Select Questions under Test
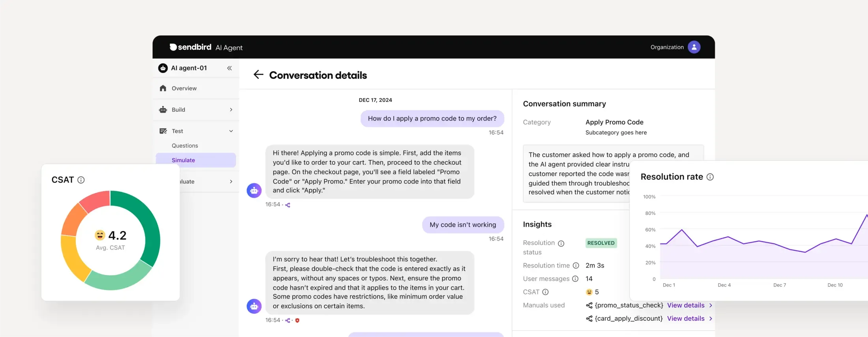868x337 pixels. coord(185,146)
